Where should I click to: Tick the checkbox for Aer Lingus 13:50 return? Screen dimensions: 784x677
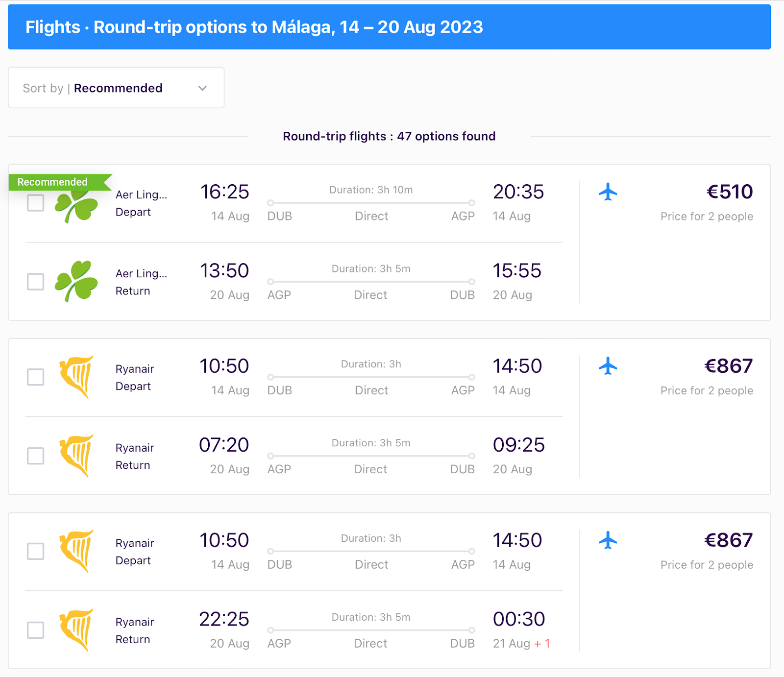[x=35, y=282]
